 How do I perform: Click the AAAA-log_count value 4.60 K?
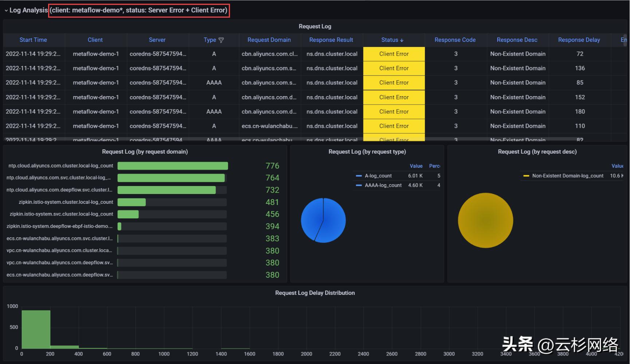[x=415, y=185]
